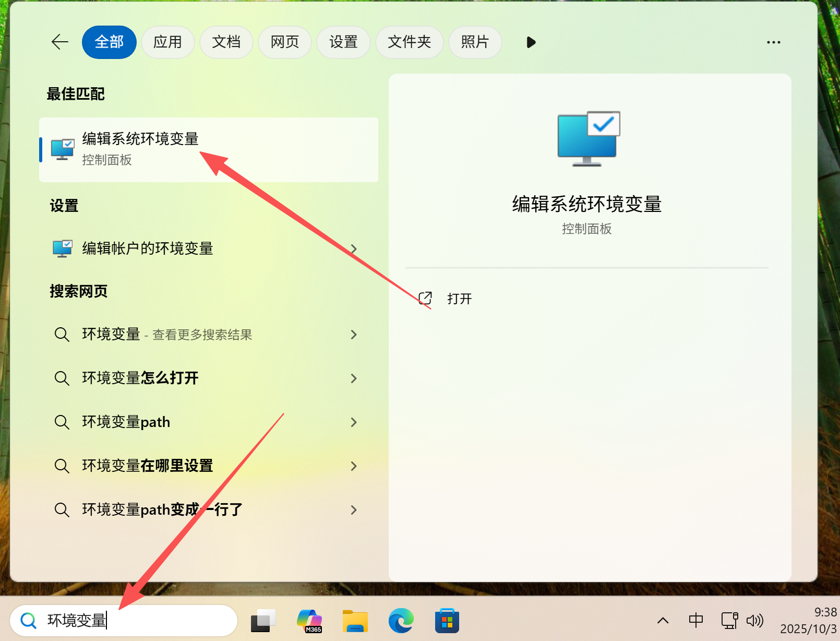The width and height of the screenshot is (840, 641).
Task: Show hidden tray icons with the caret
Action: point(663,620)
